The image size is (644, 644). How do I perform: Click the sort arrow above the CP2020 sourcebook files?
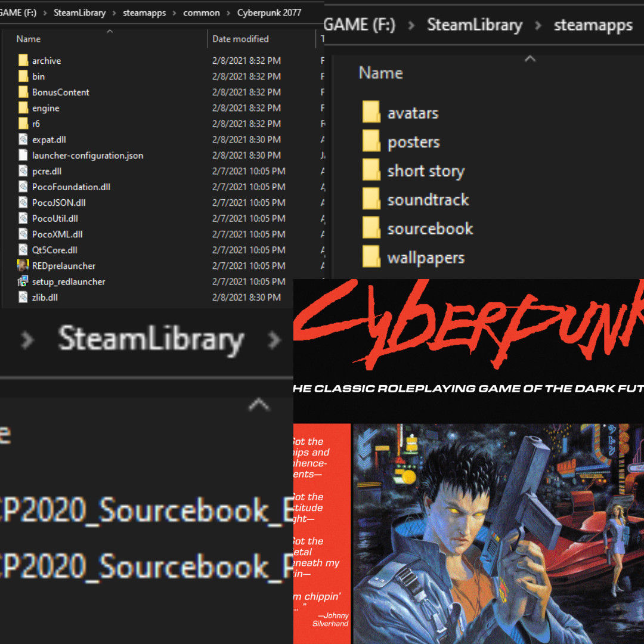(x=259, y=404)
